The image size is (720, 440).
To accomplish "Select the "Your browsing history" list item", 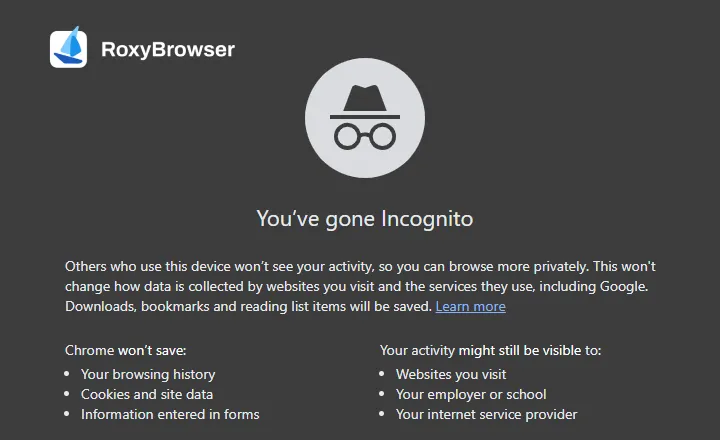I will coord(148,374).
